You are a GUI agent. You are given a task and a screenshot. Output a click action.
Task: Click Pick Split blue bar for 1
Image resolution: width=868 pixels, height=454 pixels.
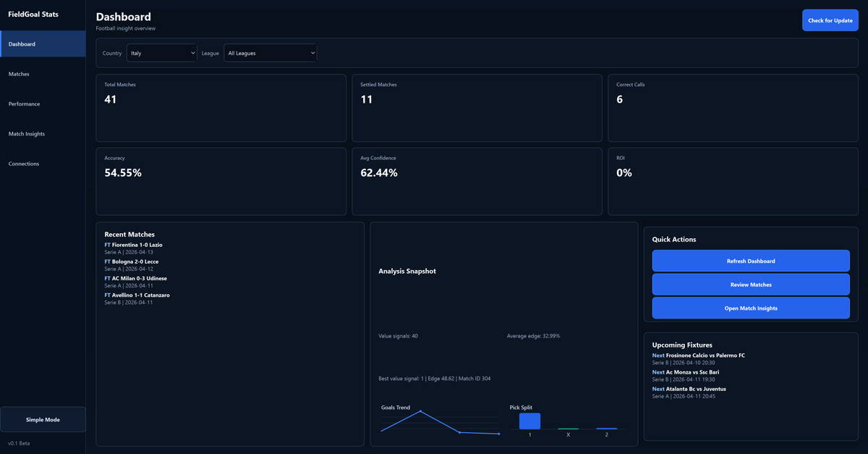(529, 421)
